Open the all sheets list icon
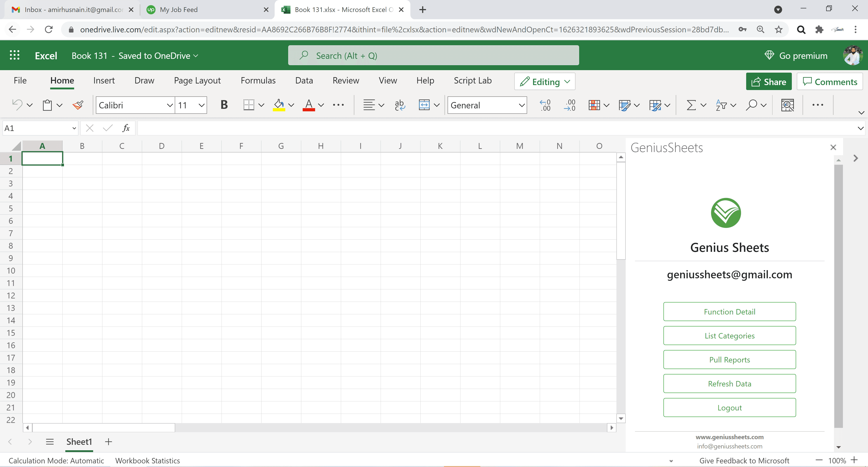Viewport: 868px width, 467px height. [50, 442]
